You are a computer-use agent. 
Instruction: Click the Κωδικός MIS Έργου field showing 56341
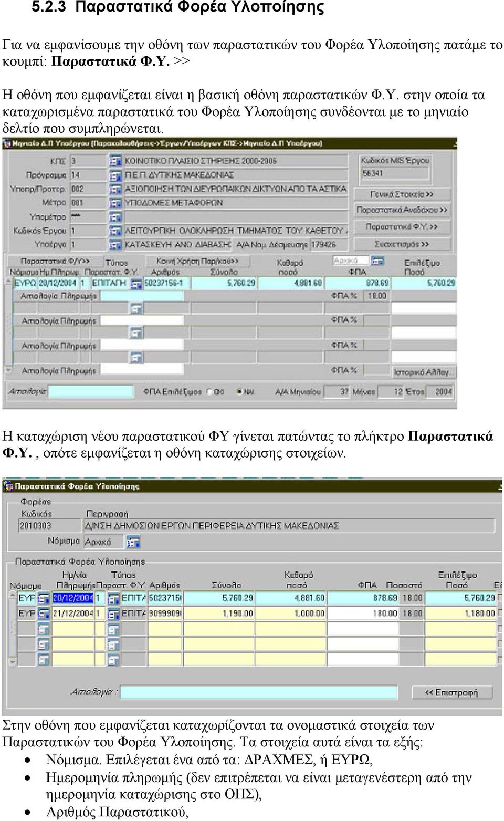[x=394, y=173]
